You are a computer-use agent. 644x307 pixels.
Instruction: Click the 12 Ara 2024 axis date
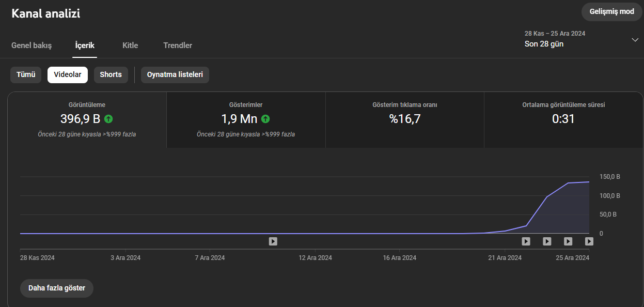(315, 257)
